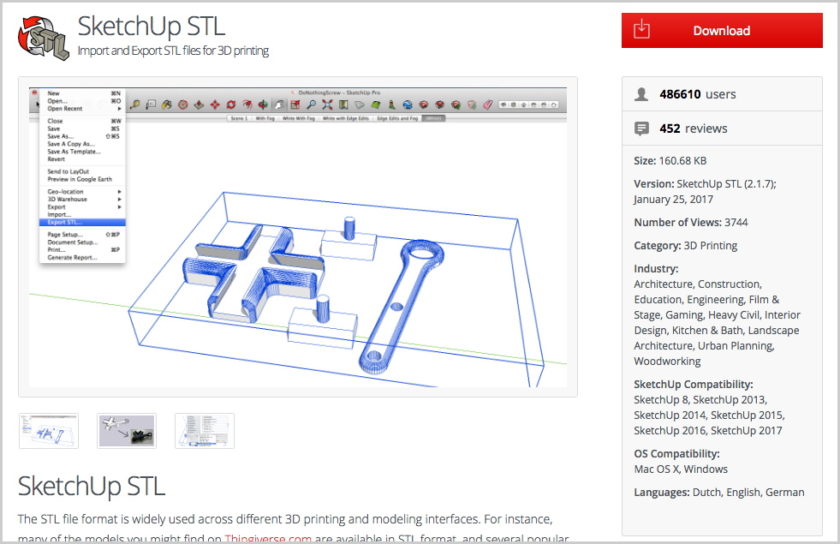Image resolution: width=840 pixels, height=544 pixels.
Task: Click the Import and Export STL files subtitle
Action: tap(173, 51)
